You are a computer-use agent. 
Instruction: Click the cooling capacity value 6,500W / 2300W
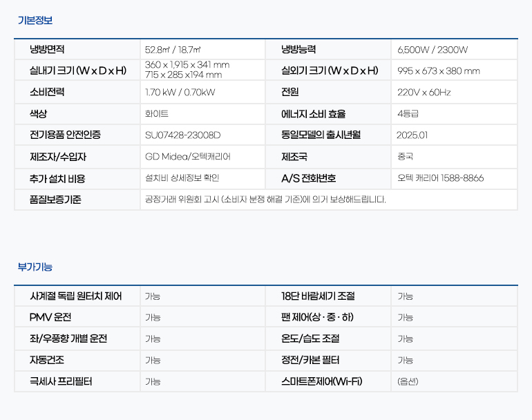[433, 50]
